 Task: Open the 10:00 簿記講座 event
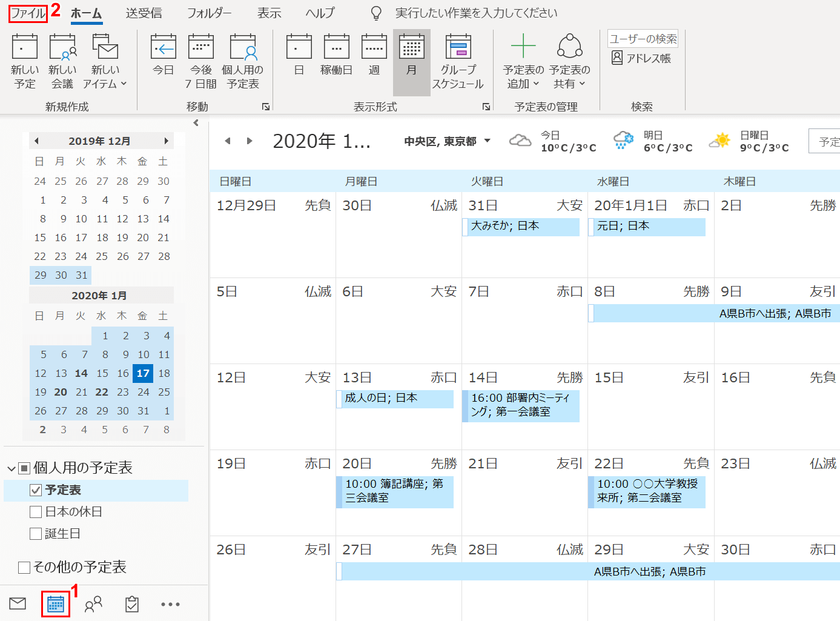[395, 492]
